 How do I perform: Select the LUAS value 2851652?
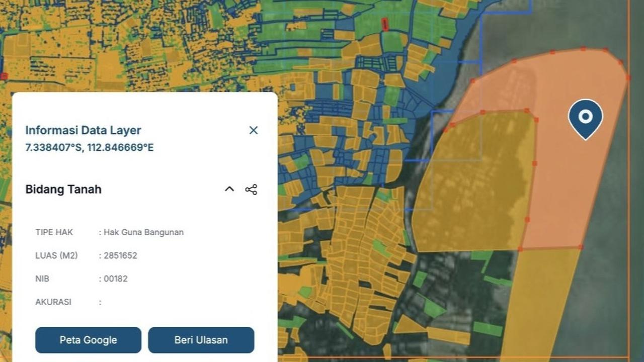coord(120,255)
